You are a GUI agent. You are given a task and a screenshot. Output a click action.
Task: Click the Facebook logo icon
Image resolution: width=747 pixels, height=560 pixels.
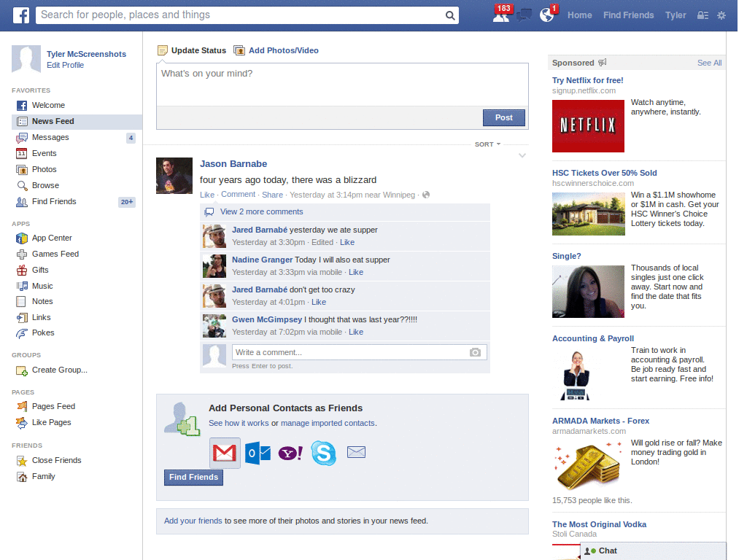tap(20, 15)
